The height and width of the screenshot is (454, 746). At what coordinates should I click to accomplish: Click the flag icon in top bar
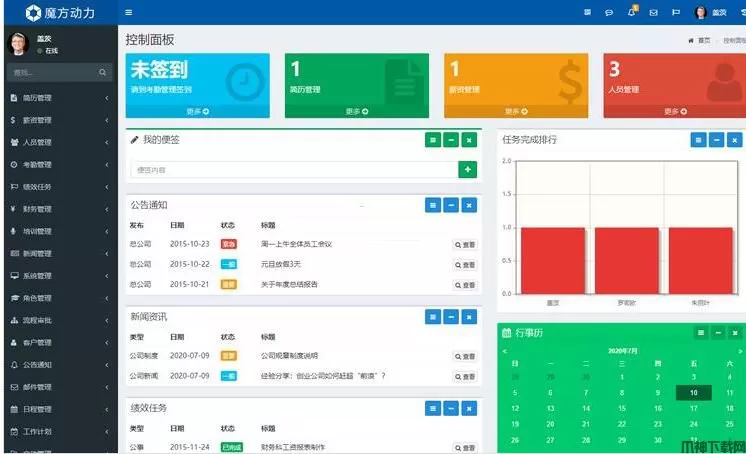[676, 12]
